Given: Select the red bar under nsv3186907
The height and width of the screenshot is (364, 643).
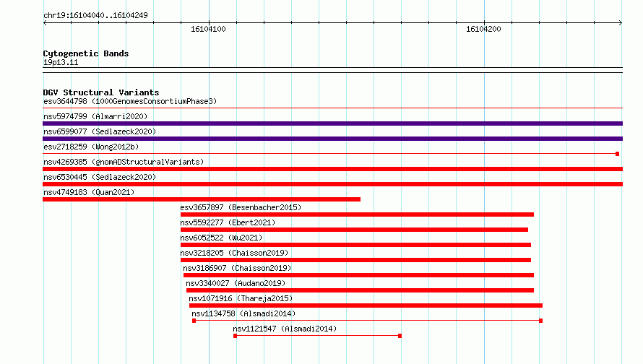Looking at the screenshot, I should 358,275.
